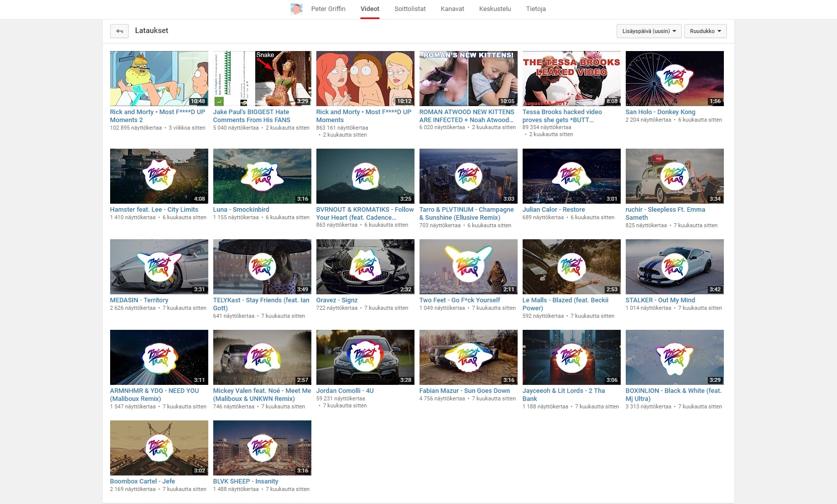Open Mickey Valen feat. Noé - Meet Me thumbnail
The height and width of the screenshot is (504, 837).
pyautogui.click(x=262, y=357)
